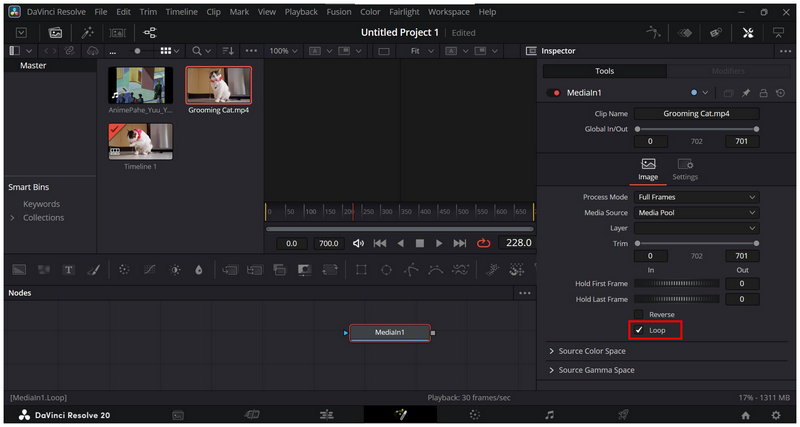
Task: Add a Blur drop tool
Action: pos(199,270)
